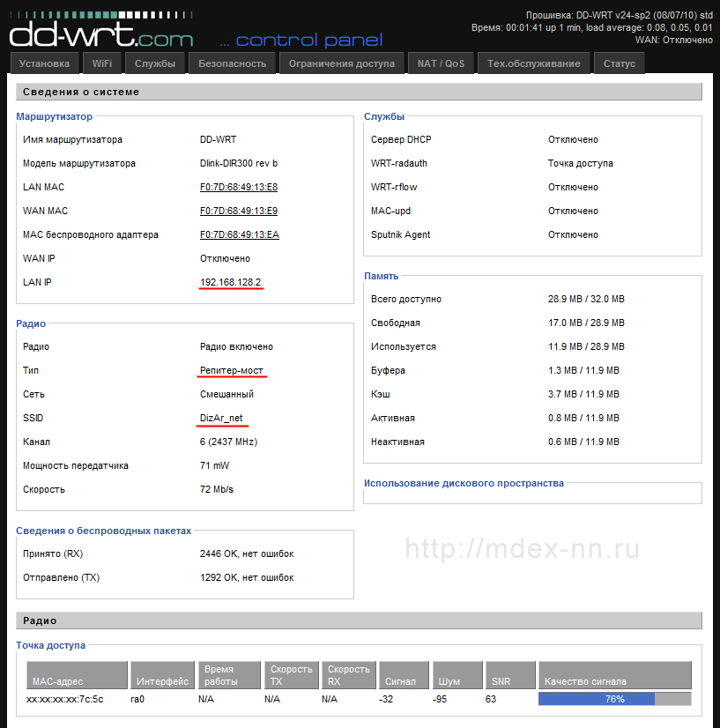Go to Ограничения доступа tab
The width and height of the screenshot is (720, 728).
point(342,63)
